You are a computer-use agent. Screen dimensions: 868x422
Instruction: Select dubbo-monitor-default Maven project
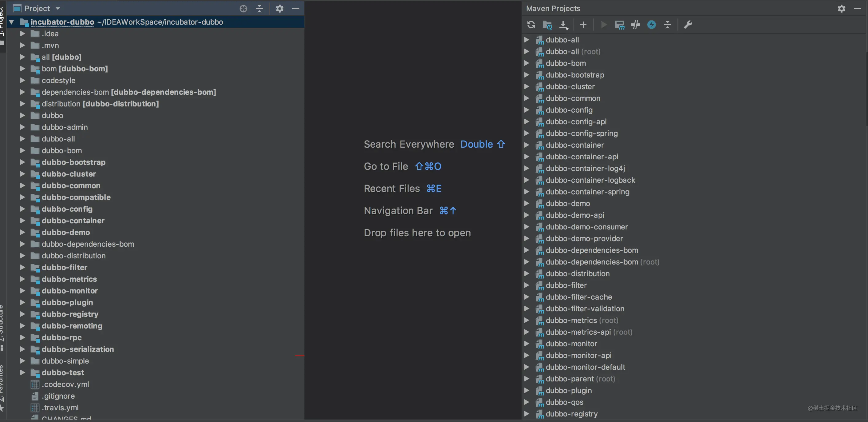pos(585,367)
